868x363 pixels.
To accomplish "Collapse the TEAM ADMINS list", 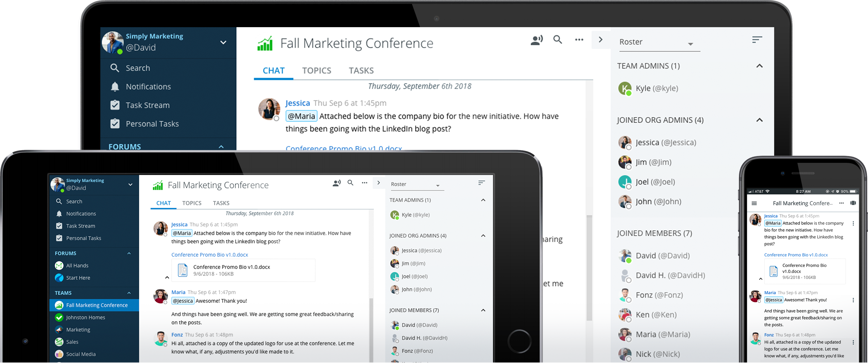I will [759, 66].
